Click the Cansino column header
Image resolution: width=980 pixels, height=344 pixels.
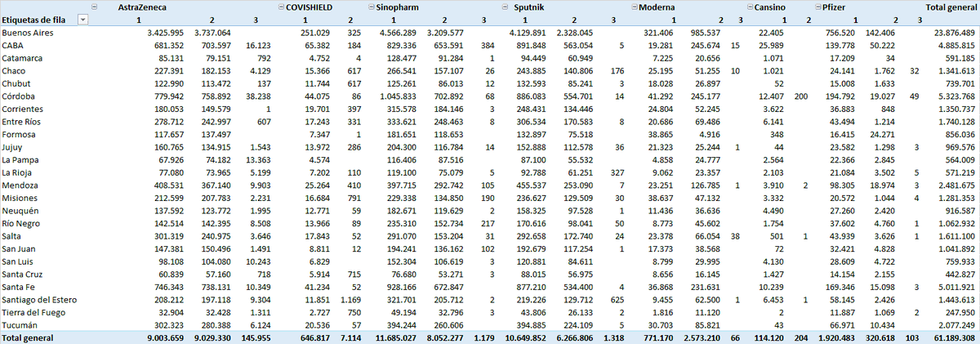[769, 7]
